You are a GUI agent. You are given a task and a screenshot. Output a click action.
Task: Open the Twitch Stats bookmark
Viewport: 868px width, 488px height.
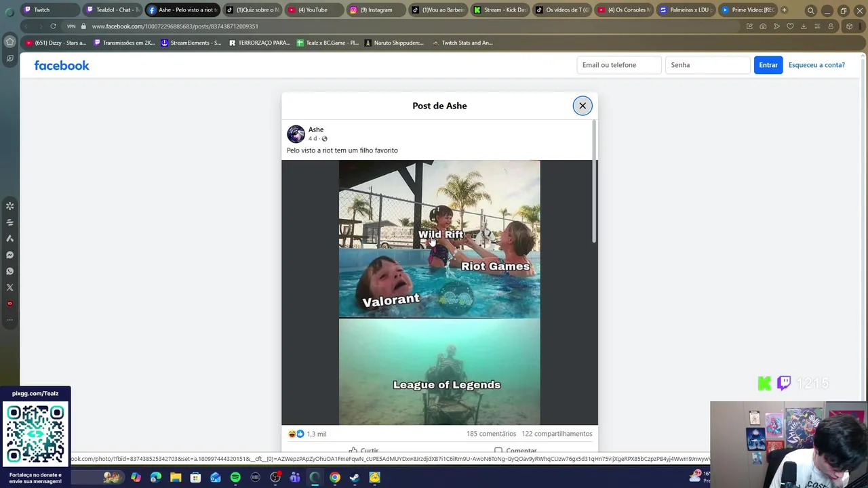(x=462, y=43)
